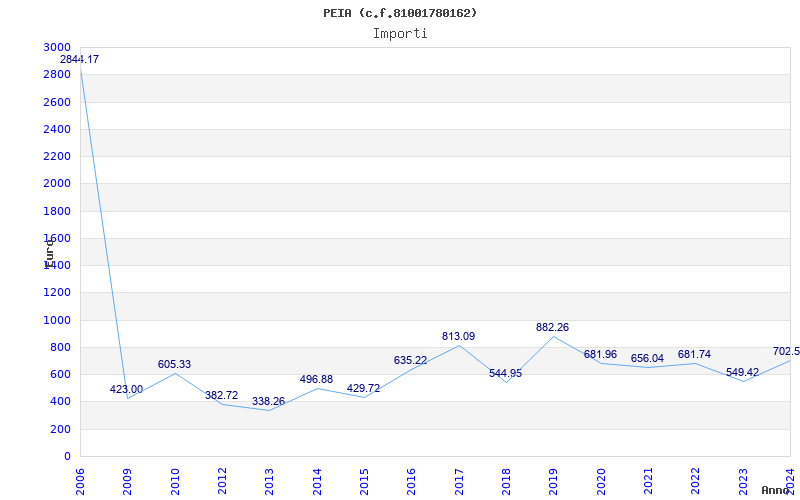Click the 382.72 data label

(x=221, y=395)
